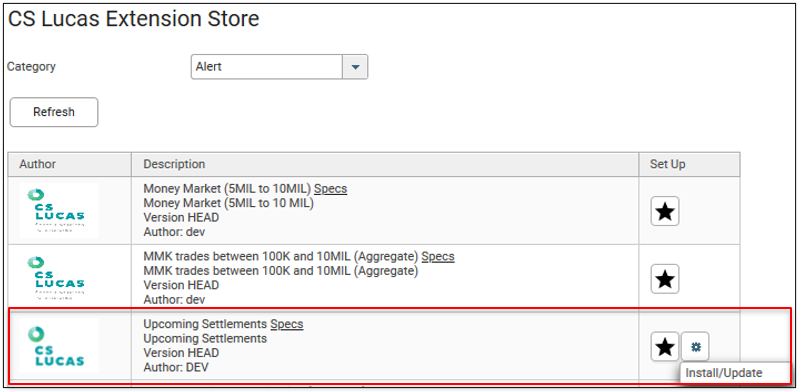
Task: Click Money Market (5MIL to 10 MIL) description line
Action: click(229, 203)
